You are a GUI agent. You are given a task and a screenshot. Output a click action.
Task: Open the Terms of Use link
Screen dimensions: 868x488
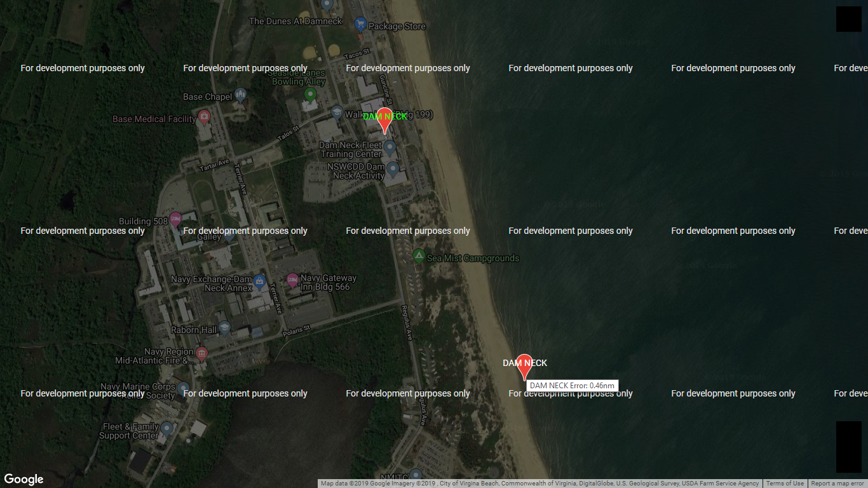coord(785,484)
